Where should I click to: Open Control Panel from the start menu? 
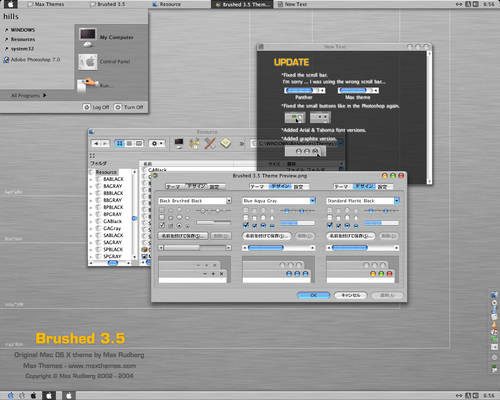coord(104,62)
